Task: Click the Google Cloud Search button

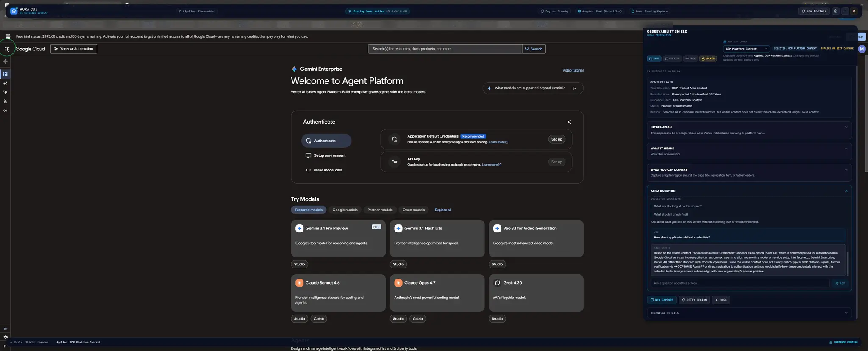Action: pyautogui.click(x=534, y=49)
